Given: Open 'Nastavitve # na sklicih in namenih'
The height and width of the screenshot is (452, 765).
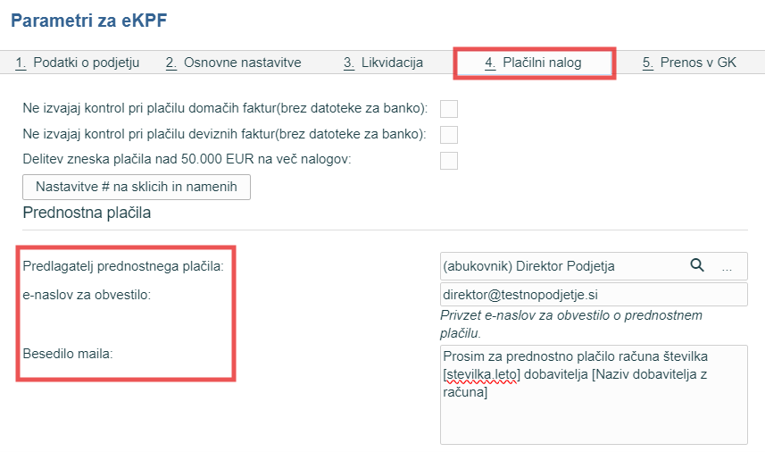Looking at the screenshot, I should click(137, 187).
